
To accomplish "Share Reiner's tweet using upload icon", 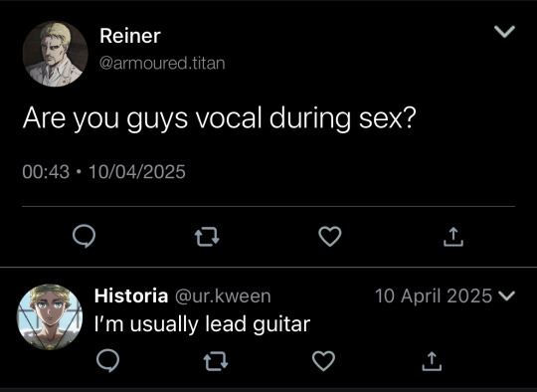I will (453, 237).
